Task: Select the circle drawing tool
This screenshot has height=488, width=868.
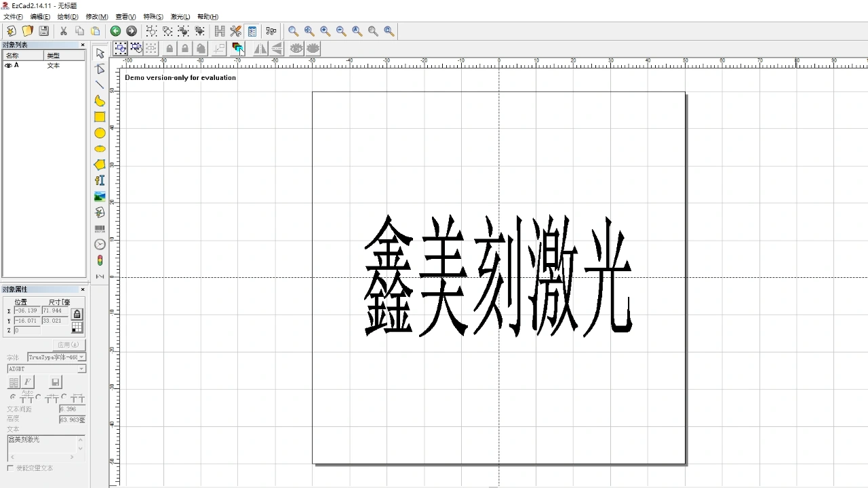Action: (x=100, y=133)
